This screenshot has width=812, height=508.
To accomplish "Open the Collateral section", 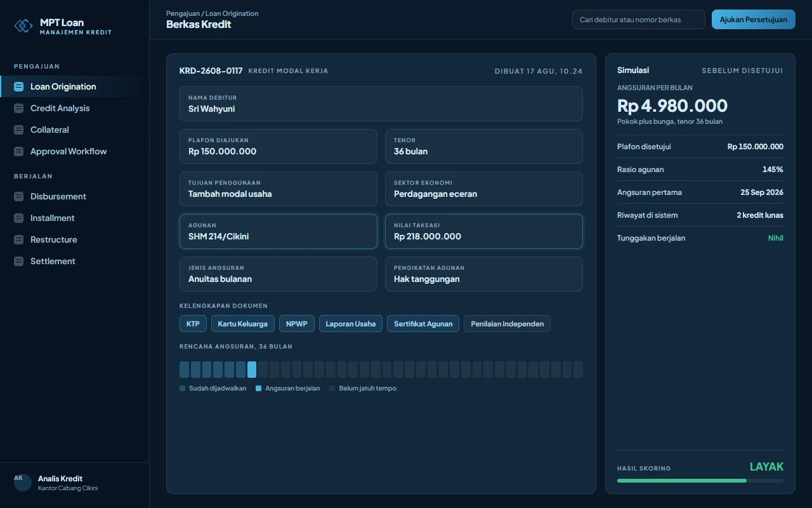I will click(75, 130).
